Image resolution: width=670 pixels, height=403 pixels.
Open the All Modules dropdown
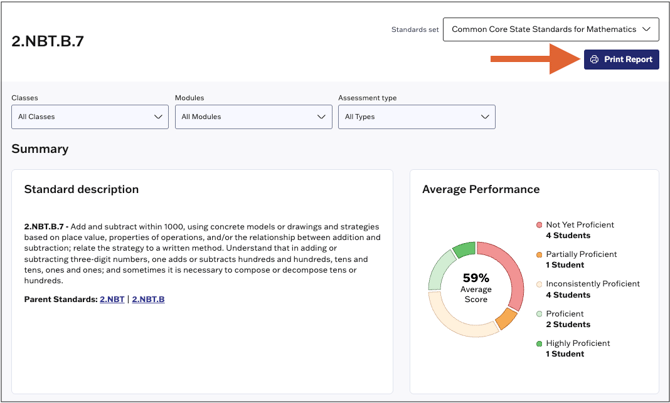pyautogui.click(x=253, y=117)
